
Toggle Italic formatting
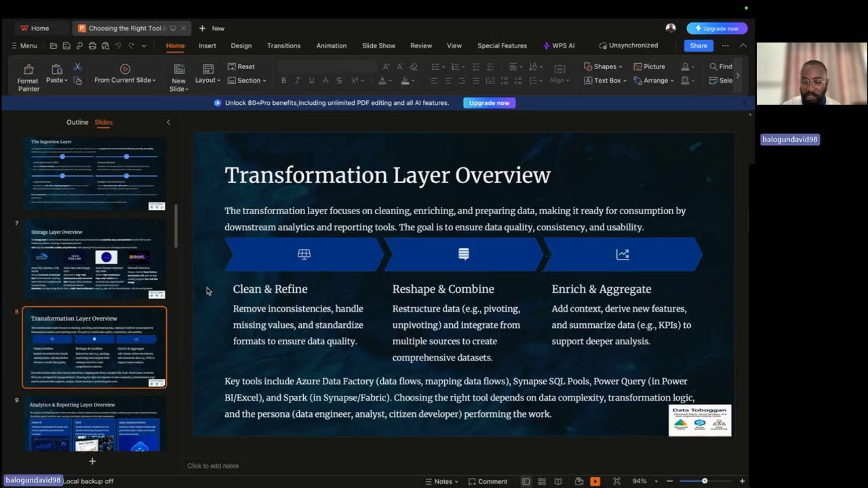(297, 81)
